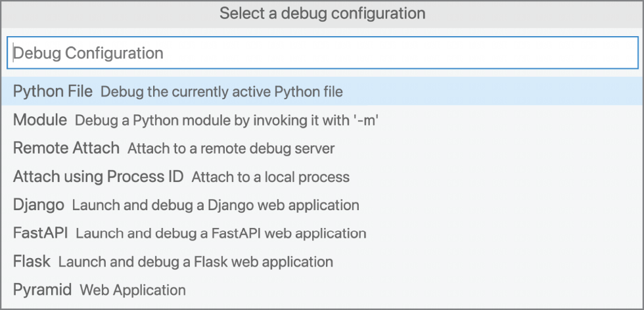
Task: Click the 'Web Application' description beside Pyramid
Action: pos(133,290)
